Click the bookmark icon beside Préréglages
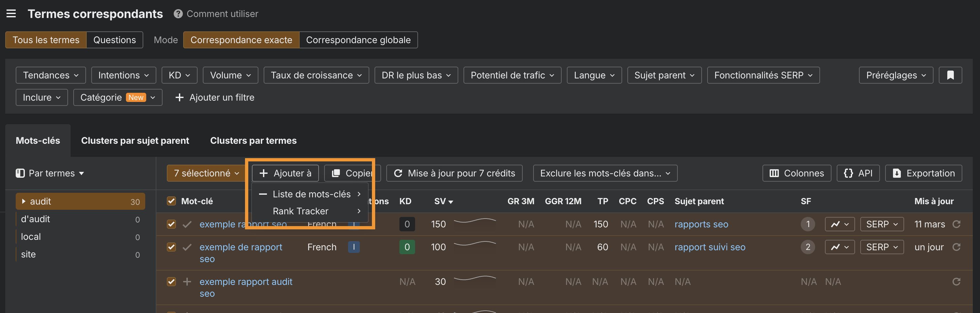 [950, 75]
